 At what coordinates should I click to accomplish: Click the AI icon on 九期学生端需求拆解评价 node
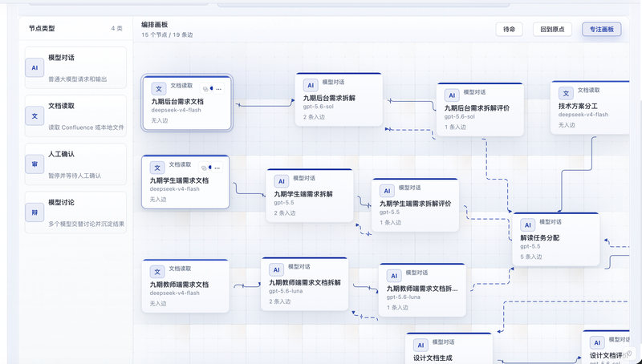pos(387,191)
